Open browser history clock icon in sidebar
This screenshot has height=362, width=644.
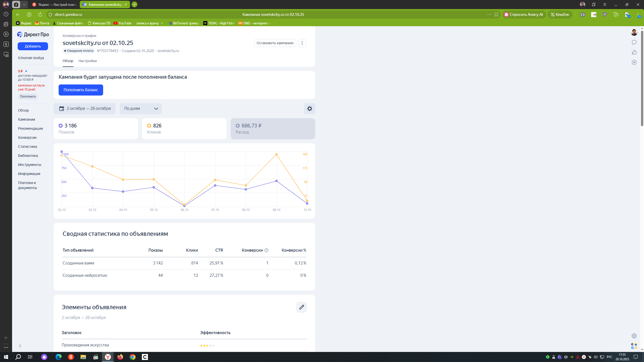click(6, 14)
